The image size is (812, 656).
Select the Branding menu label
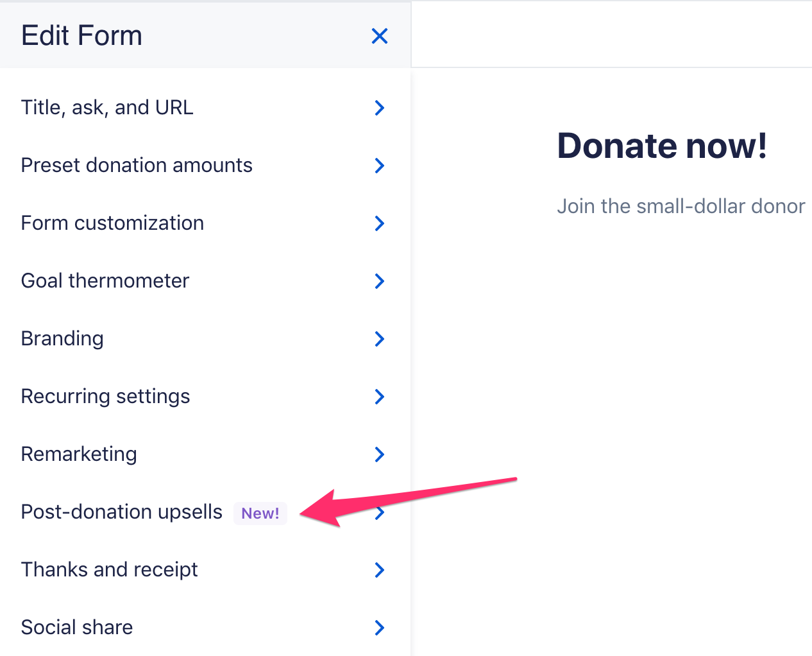point(62,338)
